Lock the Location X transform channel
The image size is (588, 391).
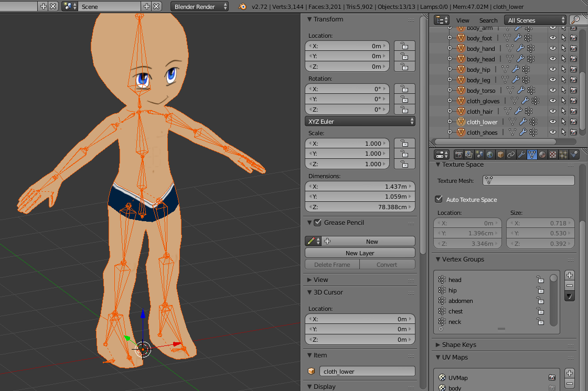pos(404,46)
